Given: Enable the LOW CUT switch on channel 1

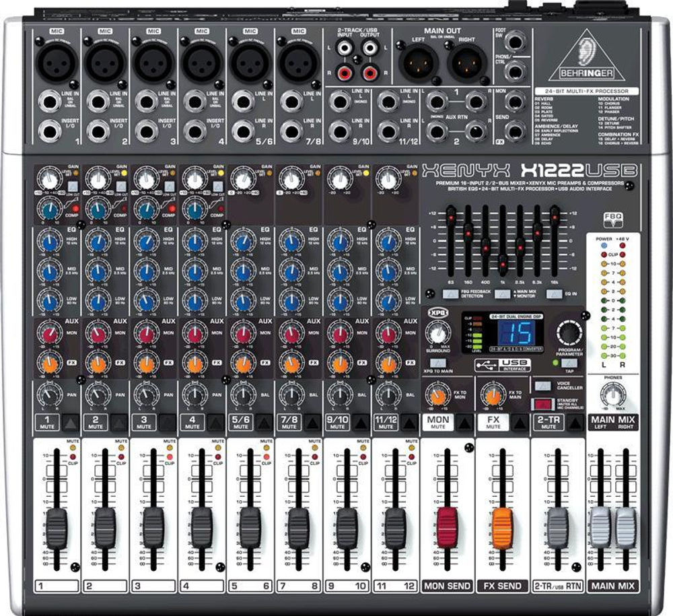Looking at the screenshot, I should point(73,186).
